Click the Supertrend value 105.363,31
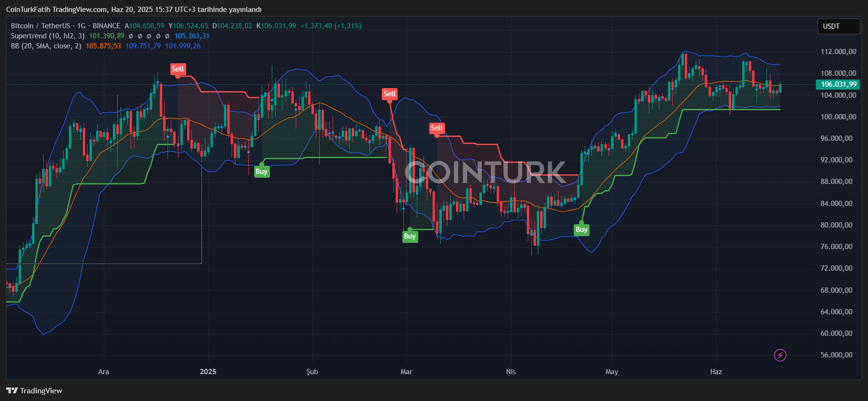This screenshot has width=868, height=401. coord(192,36)
